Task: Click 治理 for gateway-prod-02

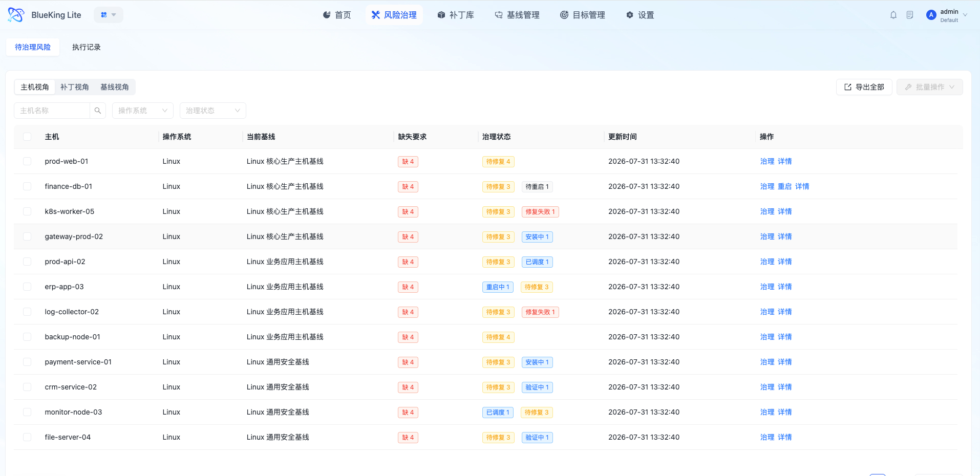Action: coord(767,236)
